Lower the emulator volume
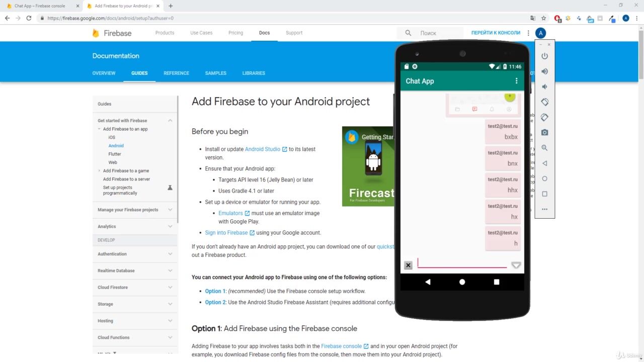644x362 pixels. tap(544, 86)
